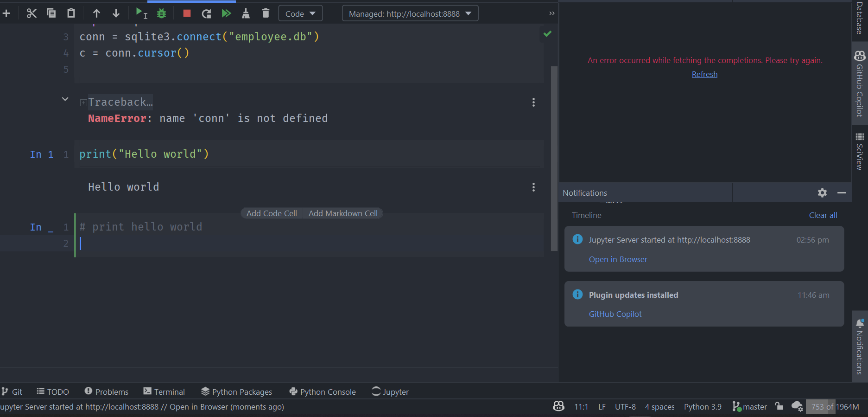This screenshot has height=417, width=868.
Task: Move cell up with the up arrow
Action: click(96, 13)
